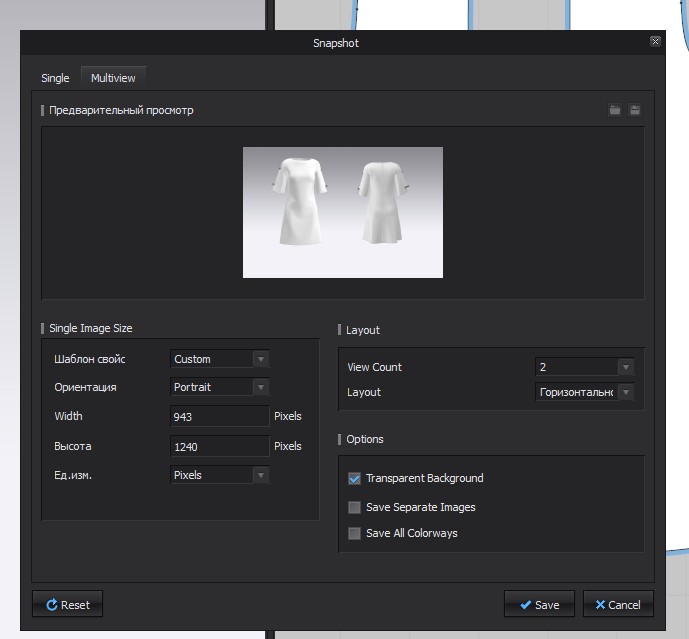Open the Custom template dropdown
Image resolution: width=689 pixels, height=639 pixels.
pos(219,359)
